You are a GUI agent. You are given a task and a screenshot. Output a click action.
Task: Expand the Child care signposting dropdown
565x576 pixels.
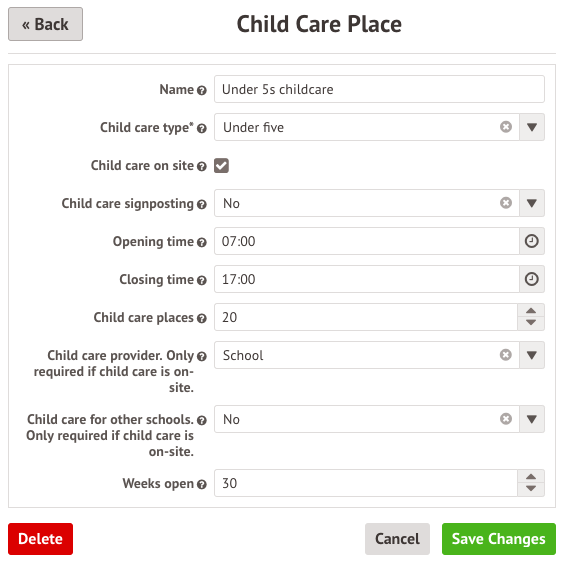click(532, 203)
